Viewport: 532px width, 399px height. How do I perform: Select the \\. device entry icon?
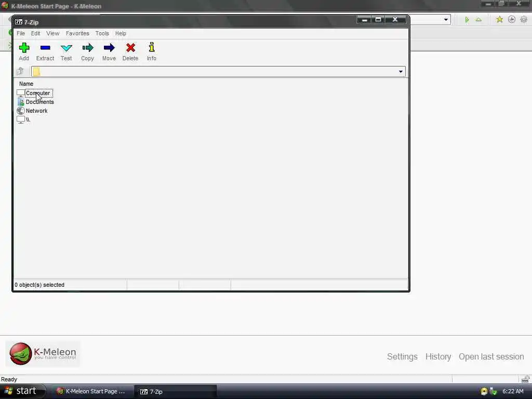(21, 119)
